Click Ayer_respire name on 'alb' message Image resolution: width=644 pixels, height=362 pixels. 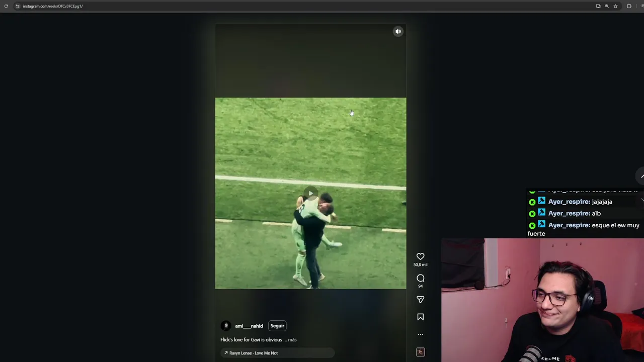(569, 213)
